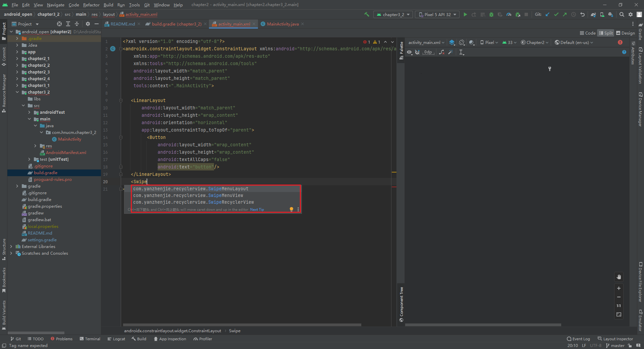Open Event Log in status bar
The width and height of the screenshot is (644, 349).
578,339
